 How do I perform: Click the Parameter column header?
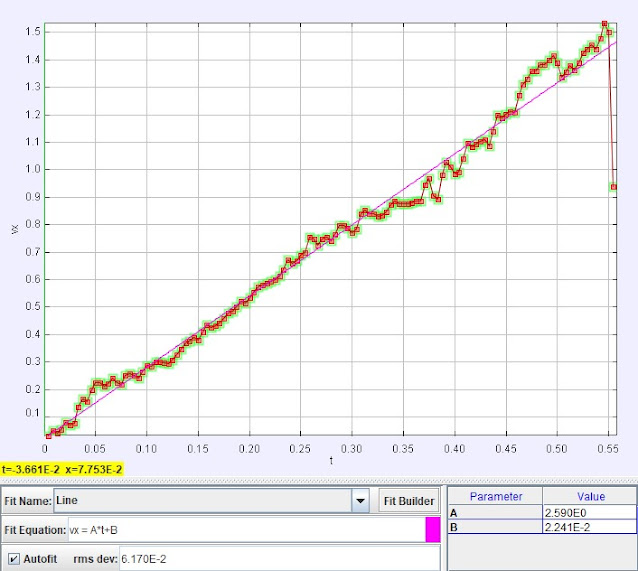pos(496,497)
